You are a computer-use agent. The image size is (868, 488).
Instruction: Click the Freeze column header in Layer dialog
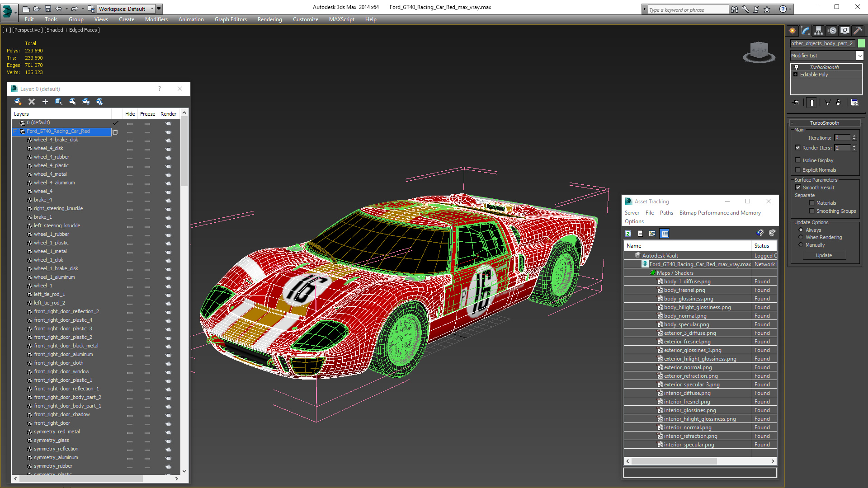pos(147,114)
